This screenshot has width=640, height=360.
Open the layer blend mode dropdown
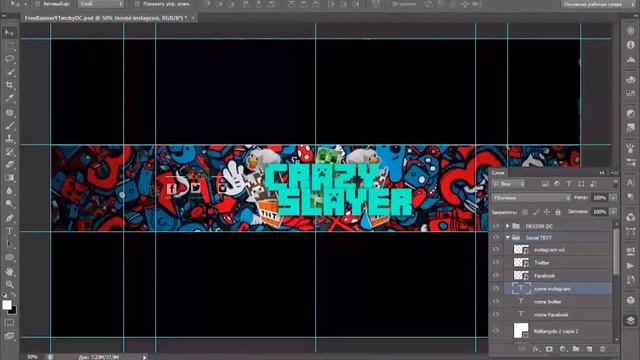531,198
